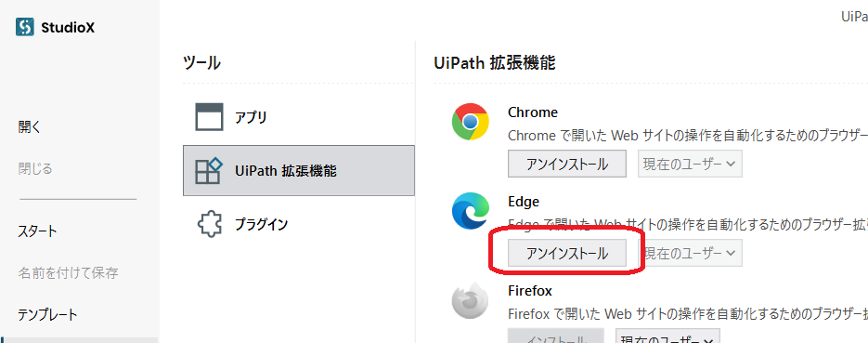Select 閉じる in the left menu

35,168
